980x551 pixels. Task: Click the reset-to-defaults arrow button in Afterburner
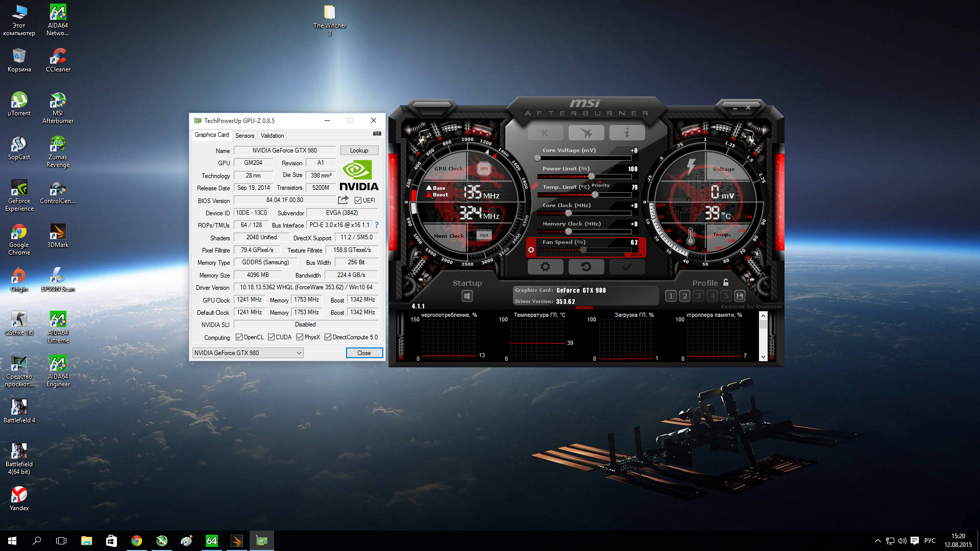point(586,266)
